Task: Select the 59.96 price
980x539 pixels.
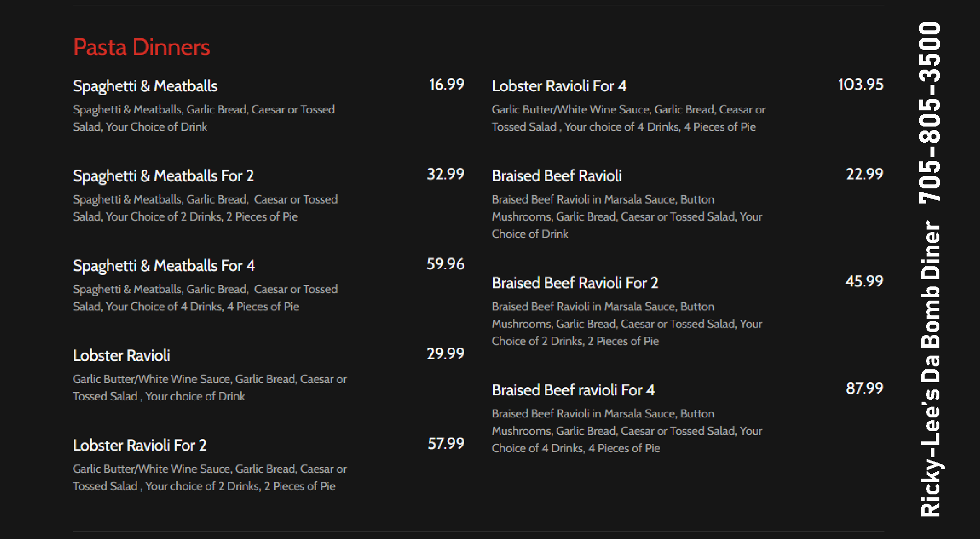Action: point(445,264)
